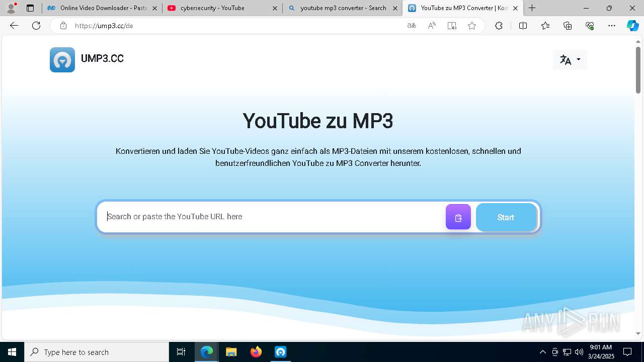Open tab actions menu
Viewport: 644px width, 362px height.
coord(30,8)
